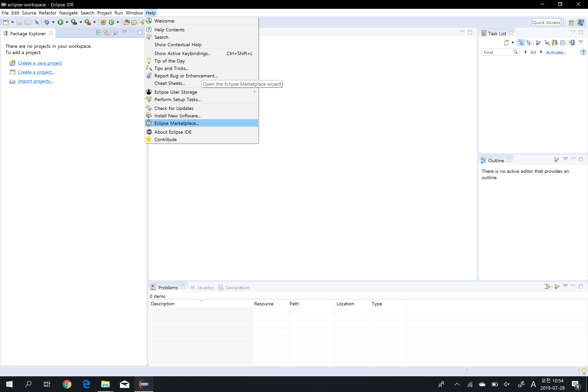Click Synchronize Changed icon in Task List

(x=572, y=43)
